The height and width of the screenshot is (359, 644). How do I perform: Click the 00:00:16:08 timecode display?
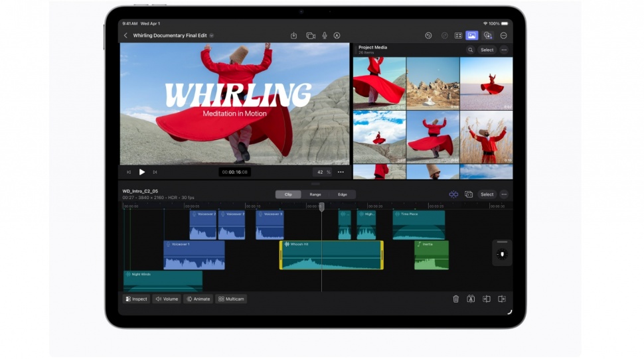pyautogui.click(x=234, y=173)
